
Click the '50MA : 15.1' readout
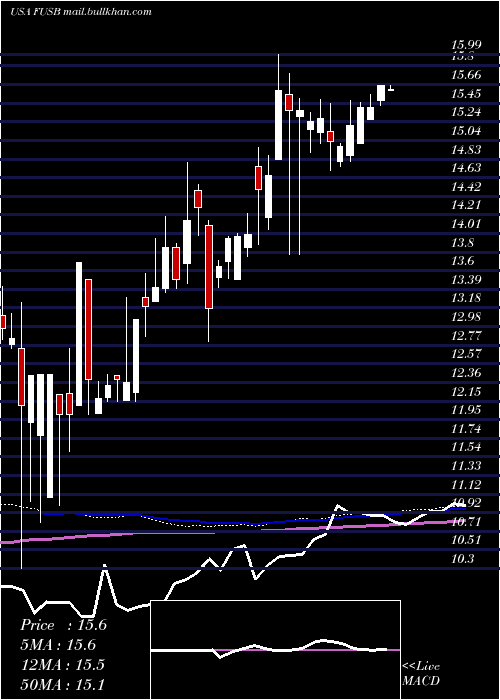pyautogui.click(x=62, y=684)
